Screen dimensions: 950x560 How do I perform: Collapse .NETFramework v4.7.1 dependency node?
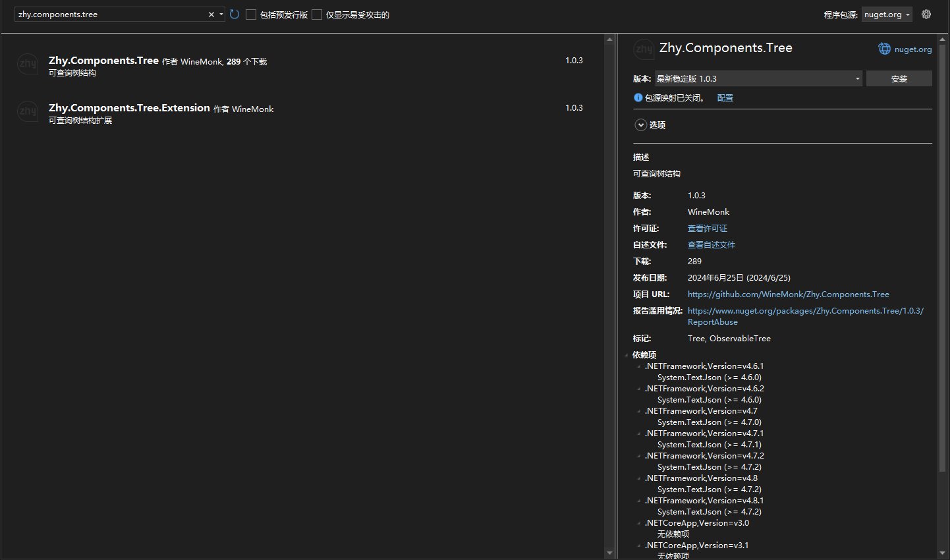click(638, 434)
